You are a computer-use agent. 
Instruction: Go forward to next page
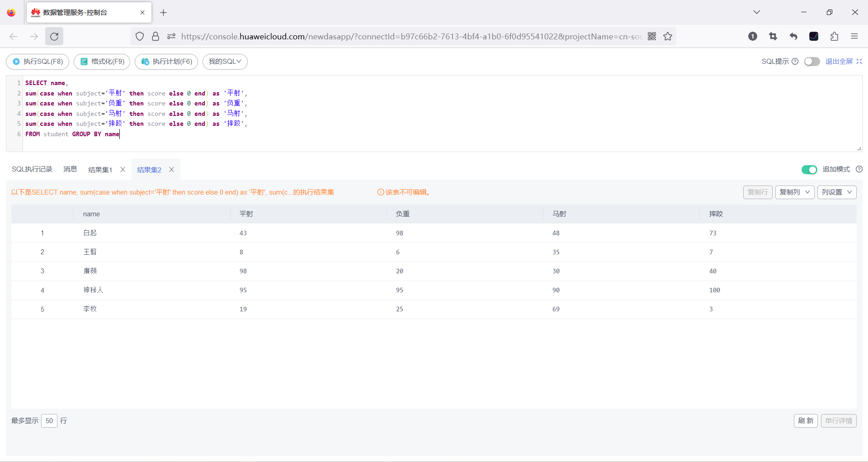(x=34, y=36)
